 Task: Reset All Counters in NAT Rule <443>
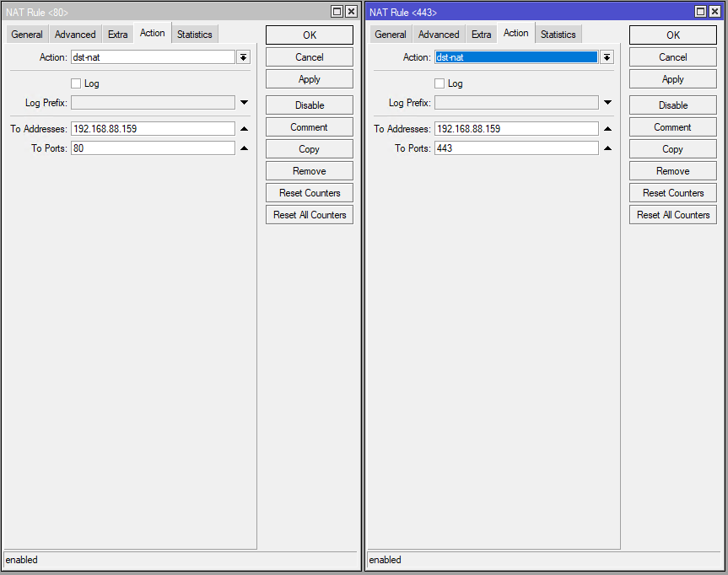[673, 215]
